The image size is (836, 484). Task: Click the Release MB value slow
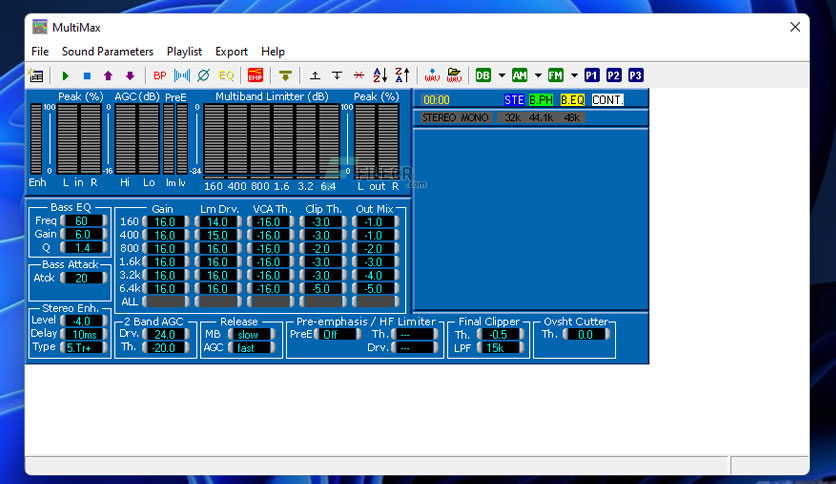252,334
